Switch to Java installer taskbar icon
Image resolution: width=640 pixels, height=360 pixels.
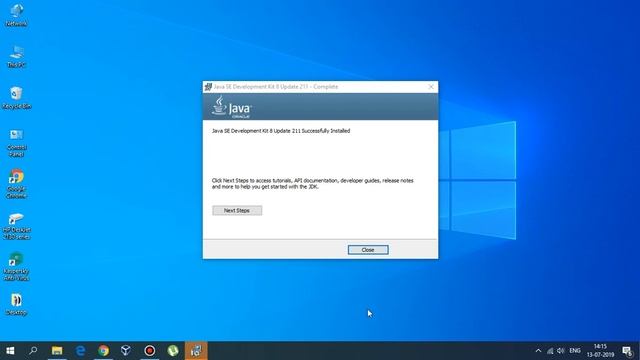(x=196, y=351)
